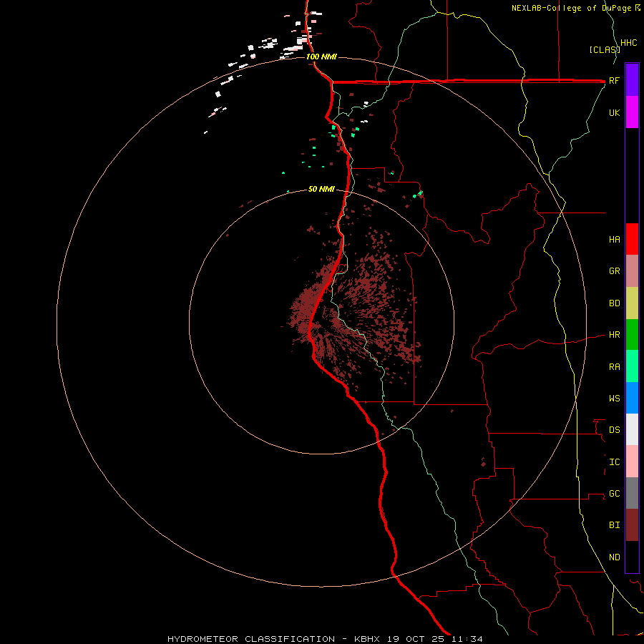Click the 'GC' legend label

point(614,494)
